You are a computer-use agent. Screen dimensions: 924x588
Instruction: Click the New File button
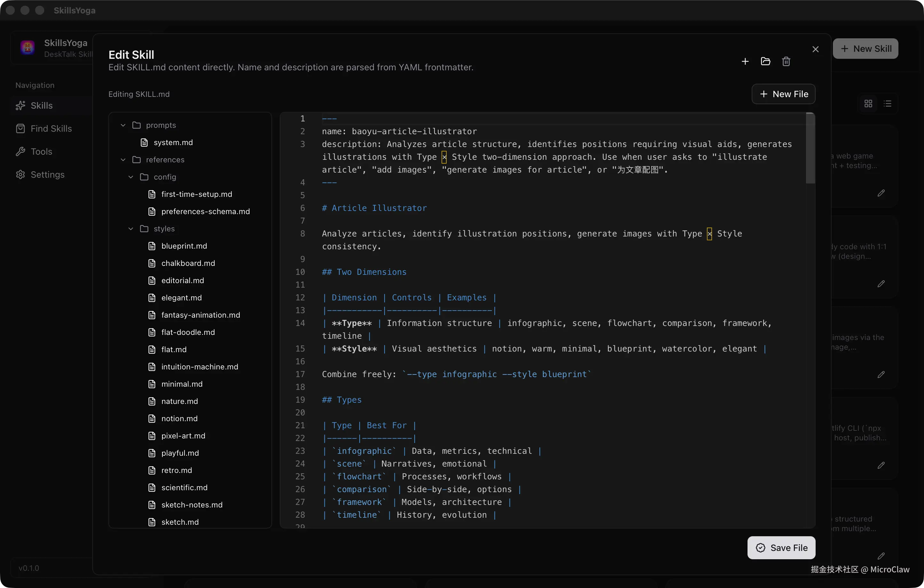tap(783, 94)
